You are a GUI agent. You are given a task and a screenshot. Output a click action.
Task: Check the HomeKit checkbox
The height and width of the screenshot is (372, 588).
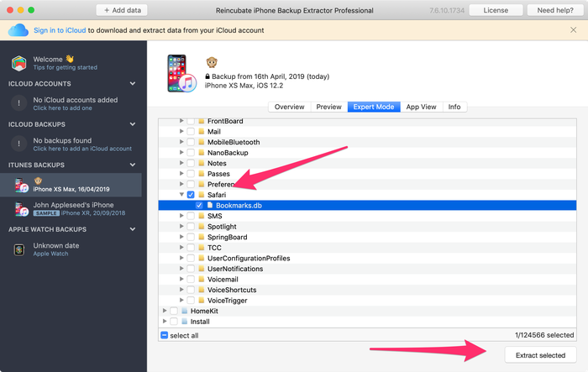coord(174,311)
